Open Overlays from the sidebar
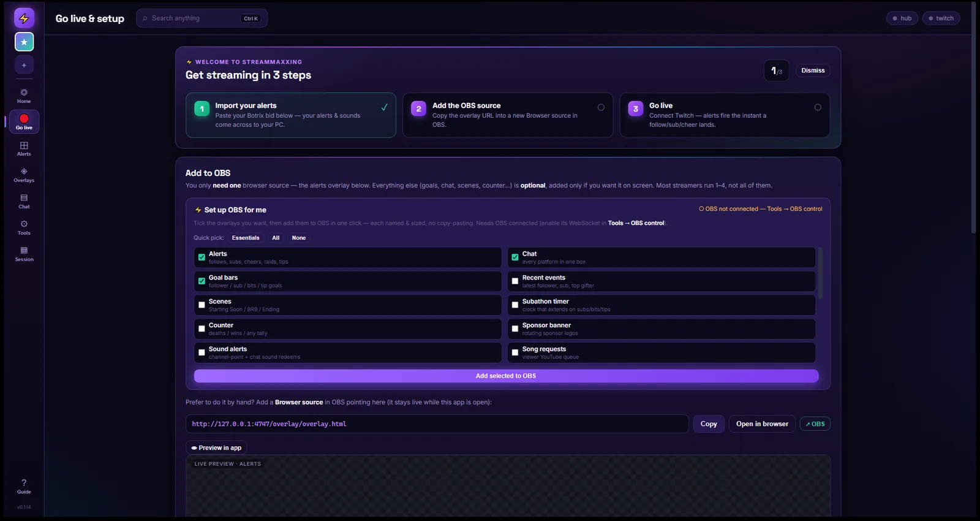The width and height of the screenshot is (980, 521). [x=24, y=175]
